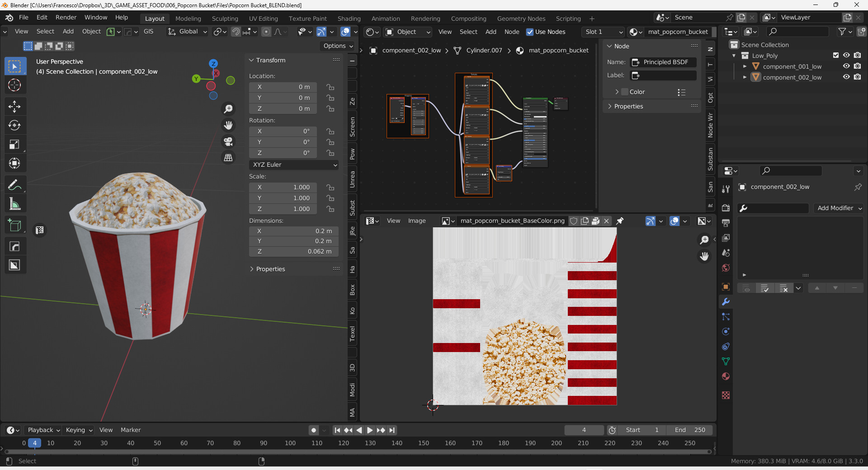Open the XYZ Euler rotation mode dropdown
Viewport: 868px width, 470px height.
click(x=294, y=165)
